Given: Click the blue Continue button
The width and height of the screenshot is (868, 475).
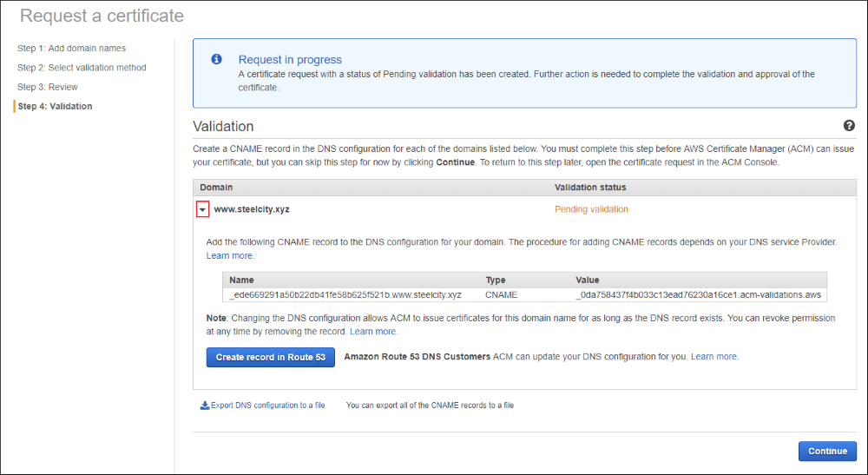Looking at the screenshot, I should (826, 451).
